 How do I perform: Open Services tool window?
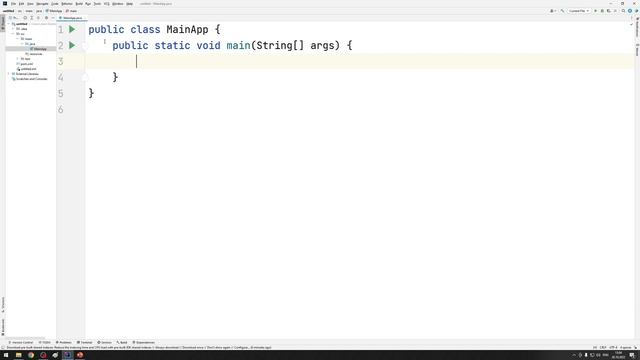click(104, 342)
